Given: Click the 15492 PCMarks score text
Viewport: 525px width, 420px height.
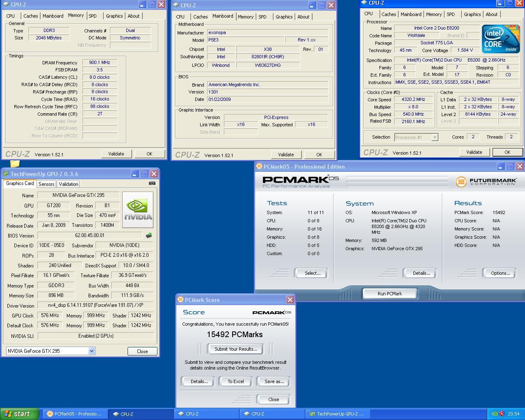Looking at the screenshot, I should click(235, 334).
